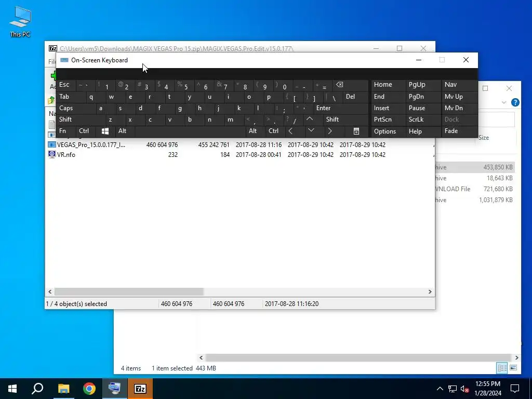Click the number 5 key
The width and height of the screenshot is (532, 399).
click(x=184, y=85)
